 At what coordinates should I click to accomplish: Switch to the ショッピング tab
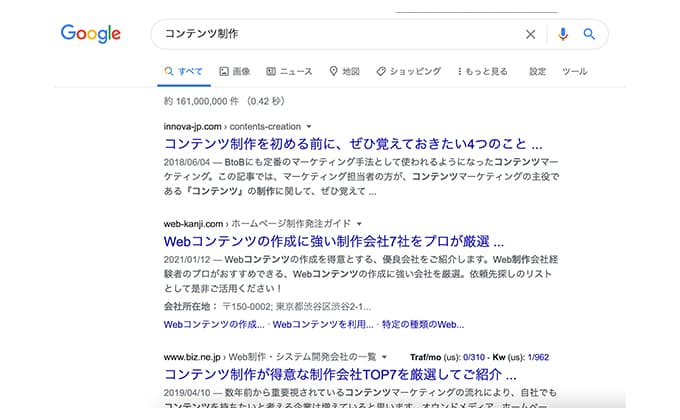coord(409,72)
